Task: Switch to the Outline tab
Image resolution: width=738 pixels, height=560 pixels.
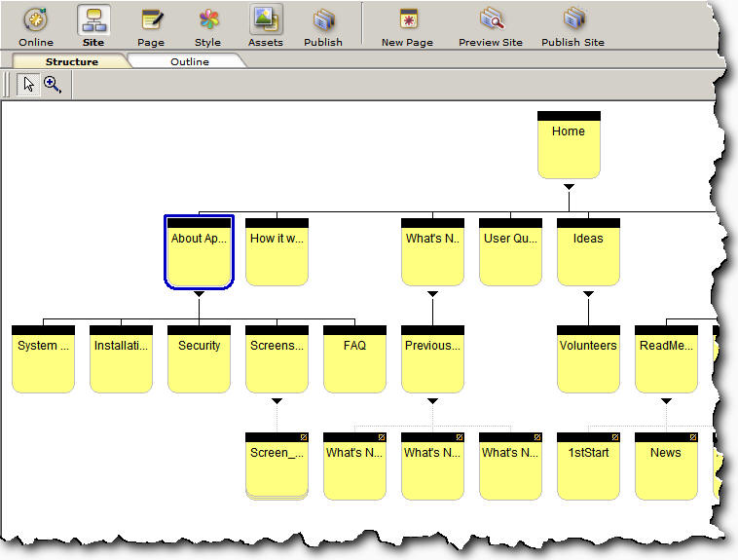Action: (x=189, y=61)
